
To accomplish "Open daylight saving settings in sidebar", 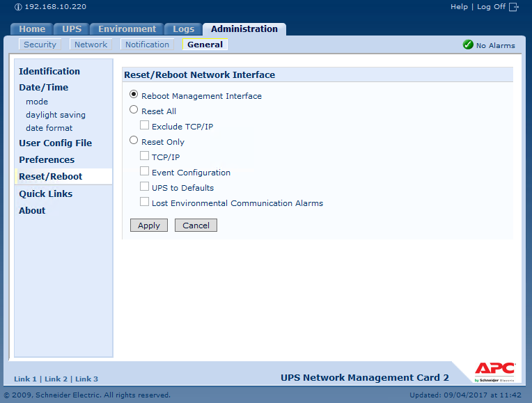I will click(x=56, y=115).
